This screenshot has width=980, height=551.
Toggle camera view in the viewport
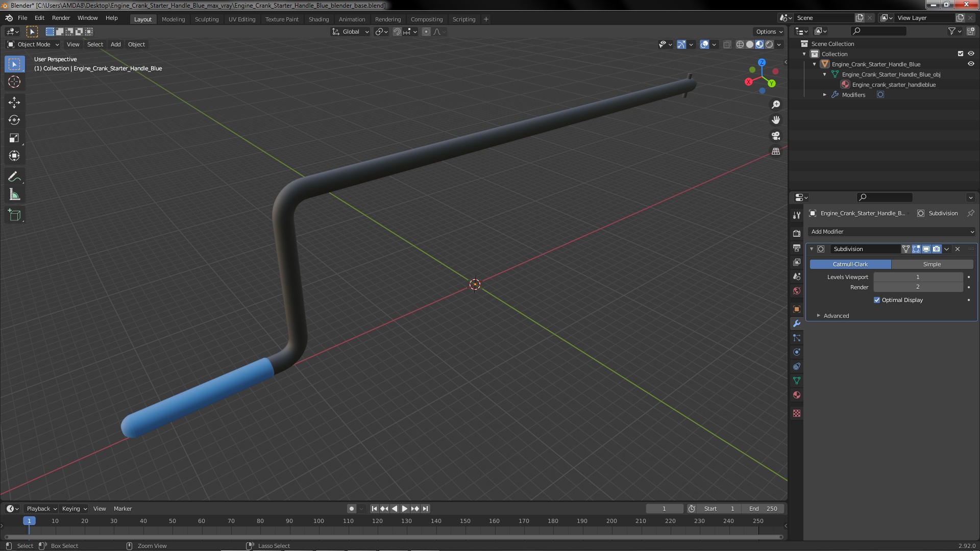[x=776, y=136]
